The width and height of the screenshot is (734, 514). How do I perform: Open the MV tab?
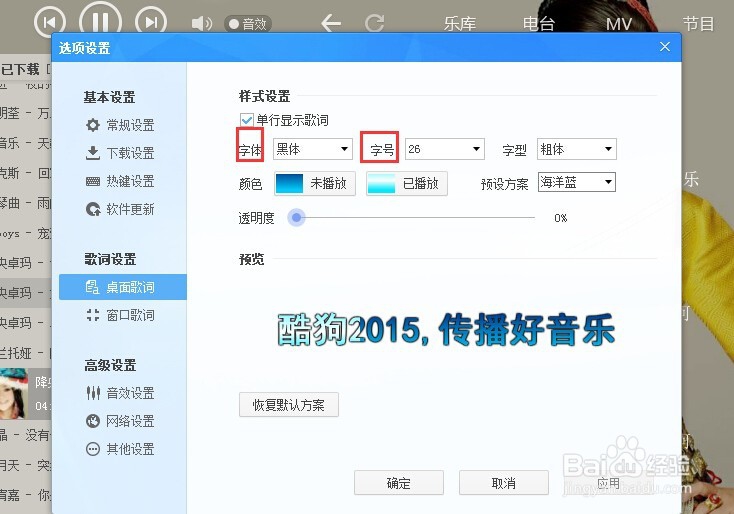(x=618, y=23)
